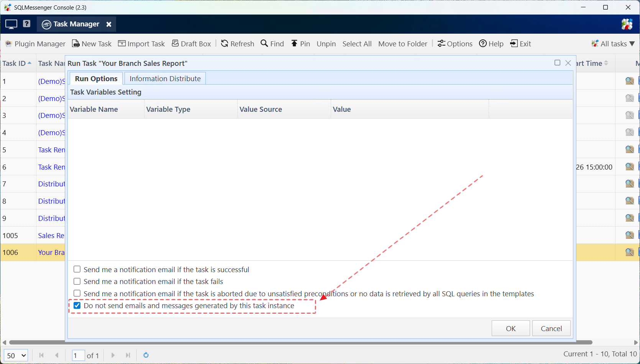
Task: Switch to the Information Distribute tab
Action: tap(165, 78)
